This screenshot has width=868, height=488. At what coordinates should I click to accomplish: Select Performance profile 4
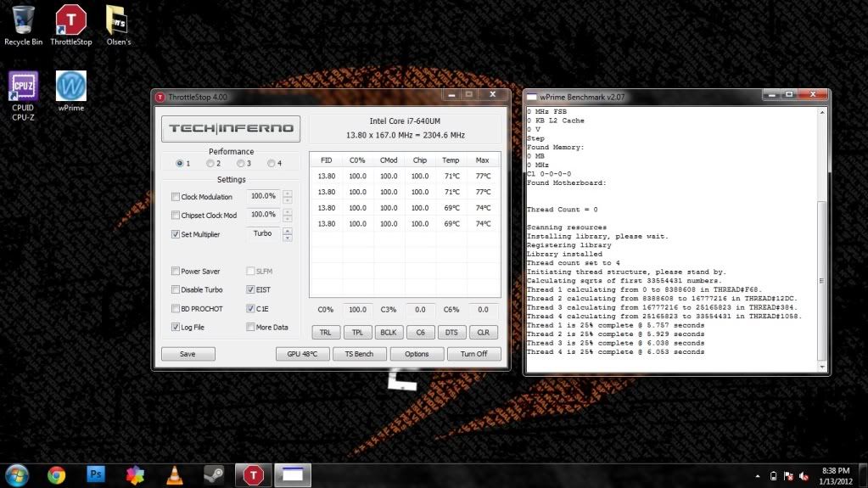(x=271, y=164)
